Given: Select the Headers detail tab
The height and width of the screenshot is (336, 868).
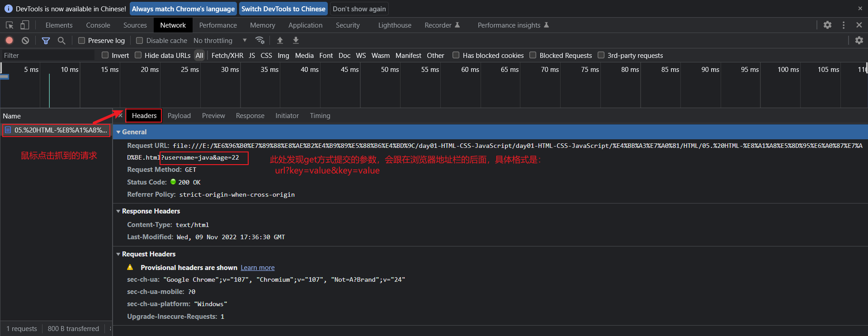Looking at the screenshot, I should [144, 116].
